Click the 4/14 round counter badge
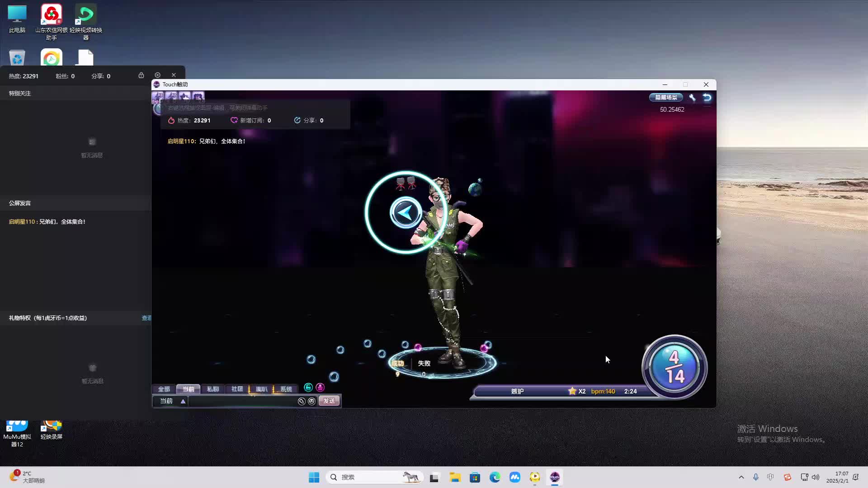Image resolution: width=868 pixels, height=488 pixels. pyautogui.click(x=674, y=367)
